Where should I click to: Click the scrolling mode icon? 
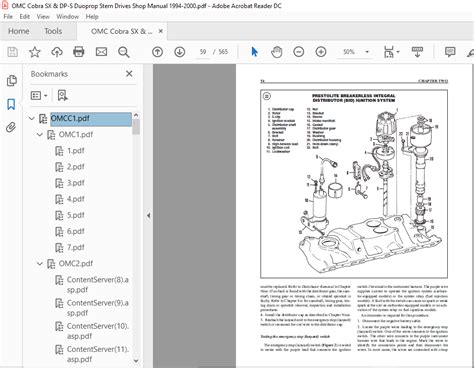pyautogui.click(x=417, y=52)
